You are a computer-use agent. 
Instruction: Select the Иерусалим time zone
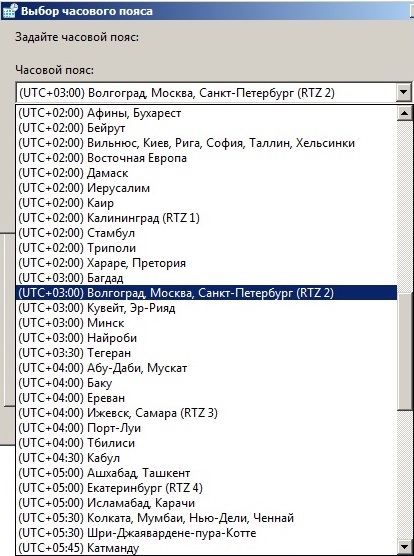pyautogui.click(x=206, y=188)
